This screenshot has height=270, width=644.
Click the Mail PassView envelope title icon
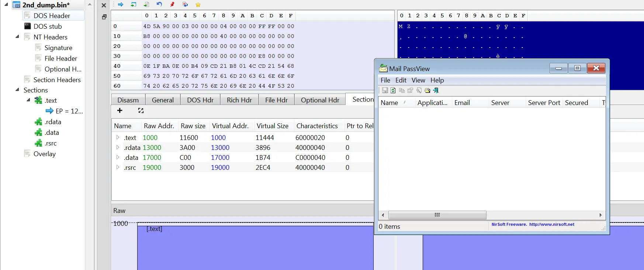[x=384, y=69]
